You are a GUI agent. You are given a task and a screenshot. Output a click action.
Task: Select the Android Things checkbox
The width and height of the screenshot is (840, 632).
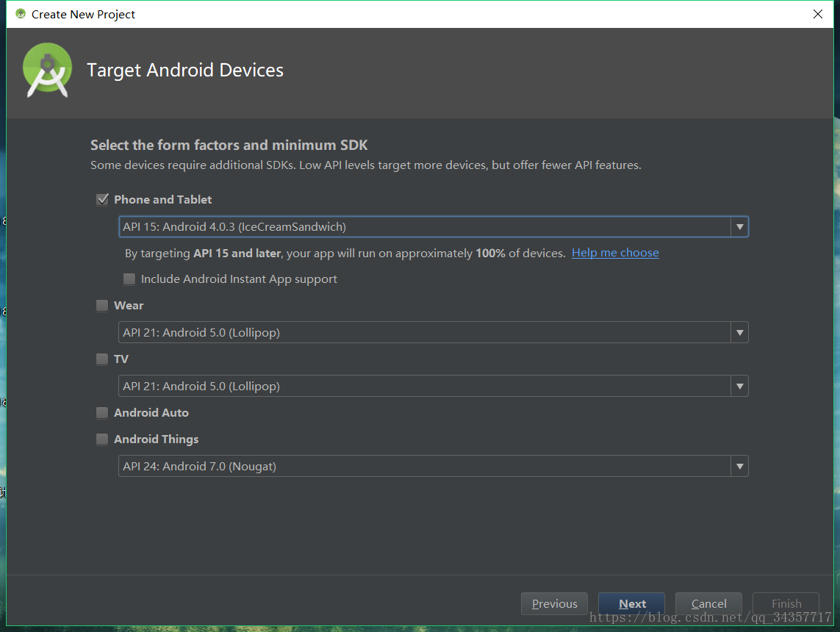tap(102, 439)
